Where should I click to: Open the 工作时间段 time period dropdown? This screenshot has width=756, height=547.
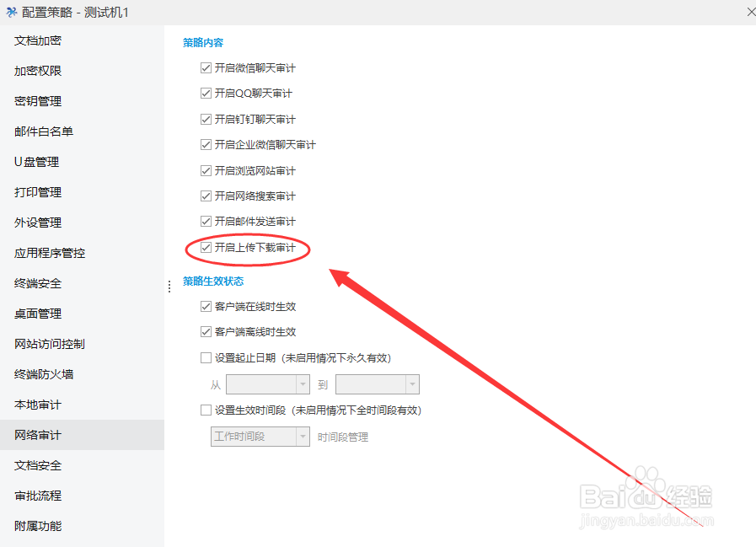(x=302, y=436)
